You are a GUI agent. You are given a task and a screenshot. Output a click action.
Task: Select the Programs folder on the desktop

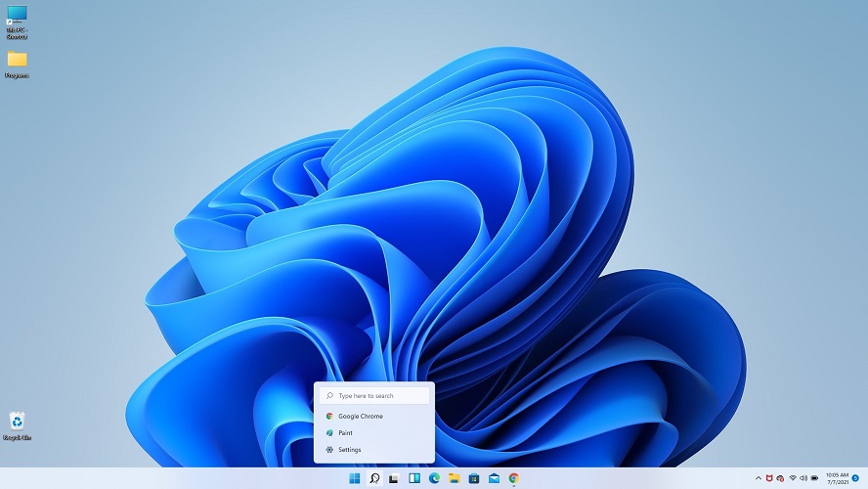point(17,65)
